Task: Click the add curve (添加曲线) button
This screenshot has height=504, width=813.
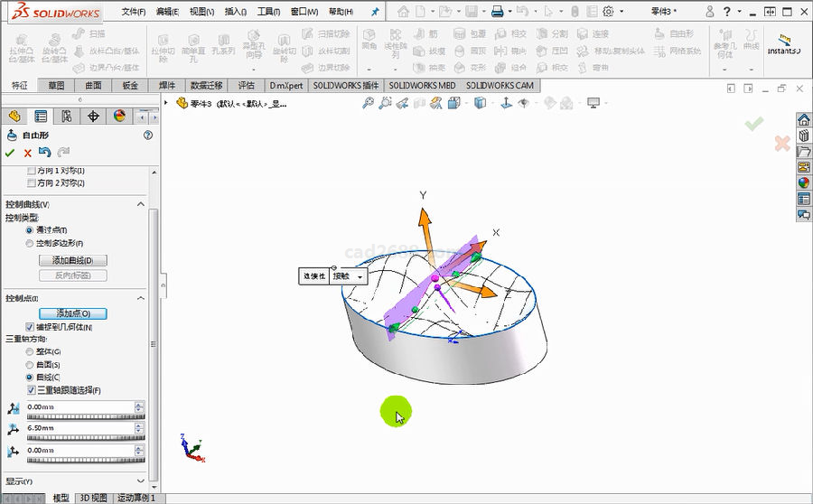Action: [x=72, y=260]
